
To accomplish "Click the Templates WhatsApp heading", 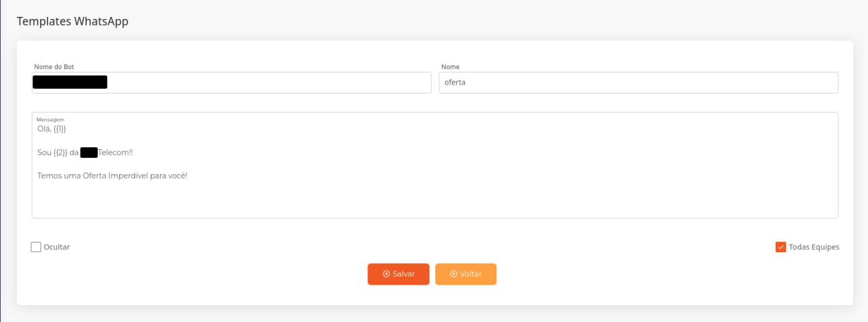I will (73, 21).
